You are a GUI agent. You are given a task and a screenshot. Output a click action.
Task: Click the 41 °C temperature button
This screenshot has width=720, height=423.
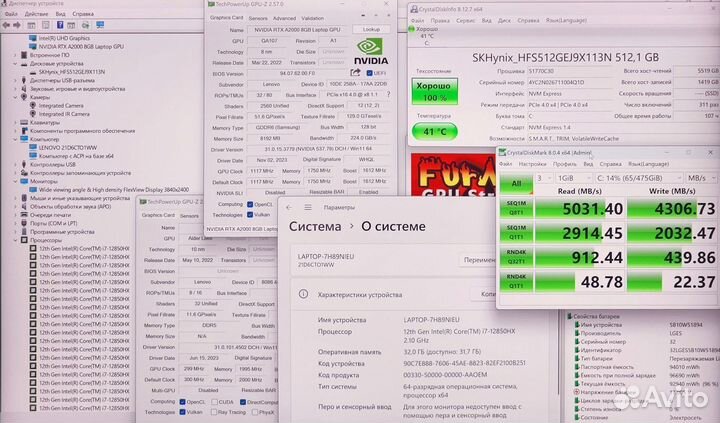coord(434,132)
